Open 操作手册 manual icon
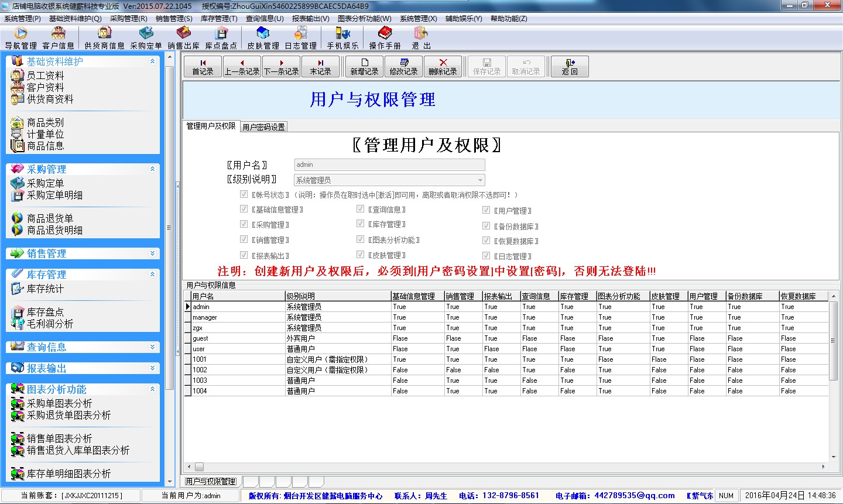Viewport: 843px width, 504px height. tap(385, 38)
